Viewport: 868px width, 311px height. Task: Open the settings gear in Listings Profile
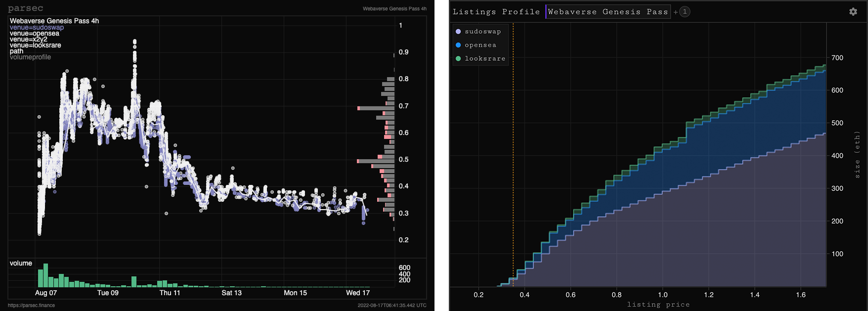pos(853,11)
